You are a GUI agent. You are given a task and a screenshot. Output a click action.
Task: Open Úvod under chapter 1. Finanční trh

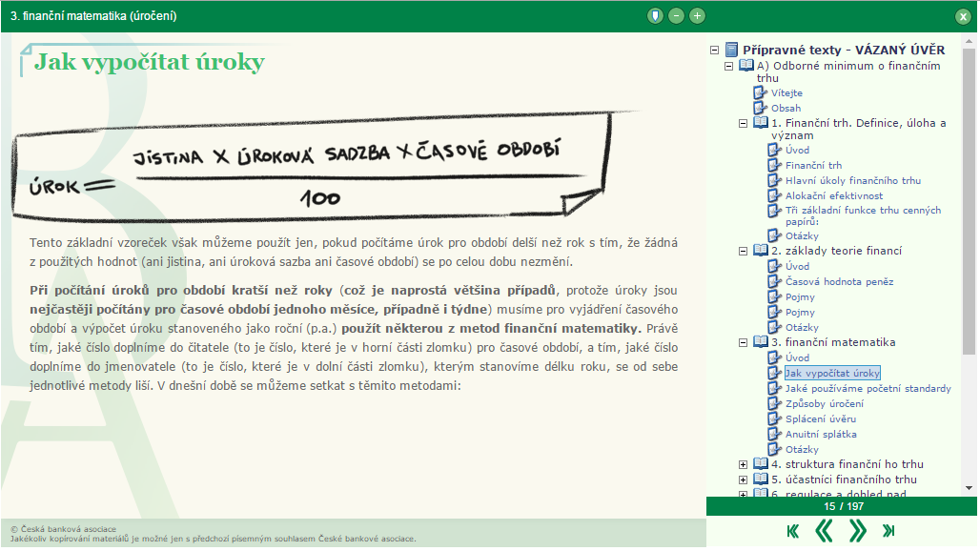(x=798, y=150)
